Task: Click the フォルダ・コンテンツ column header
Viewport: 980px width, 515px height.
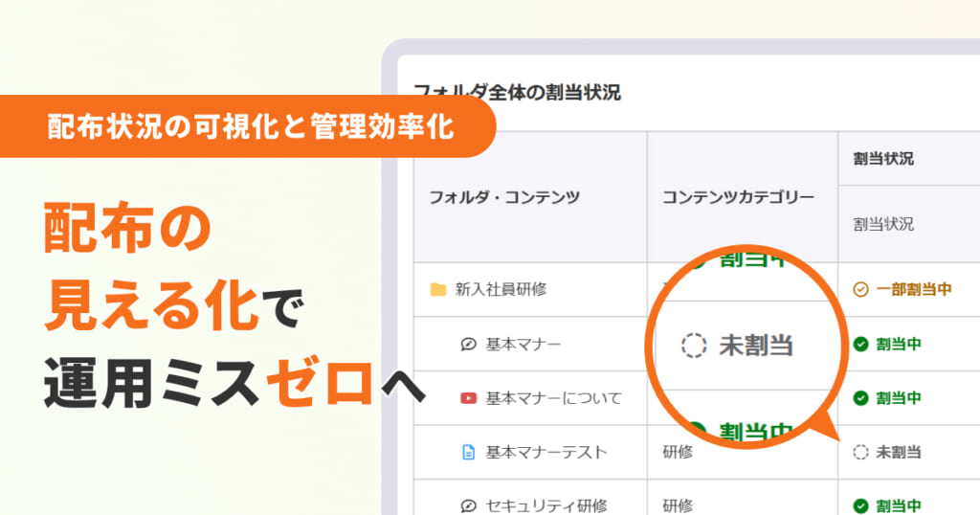Action: pyautogui.click(x=503, y=197)
